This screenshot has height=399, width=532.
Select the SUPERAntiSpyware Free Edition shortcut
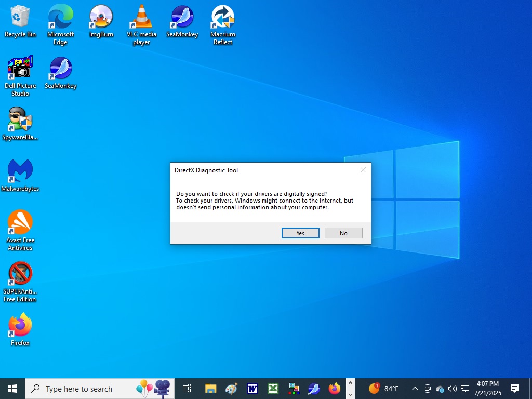point(20,282)
